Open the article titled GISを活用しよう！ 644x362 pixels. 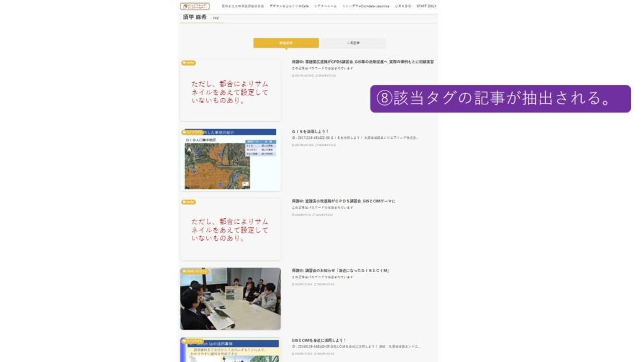310,131
